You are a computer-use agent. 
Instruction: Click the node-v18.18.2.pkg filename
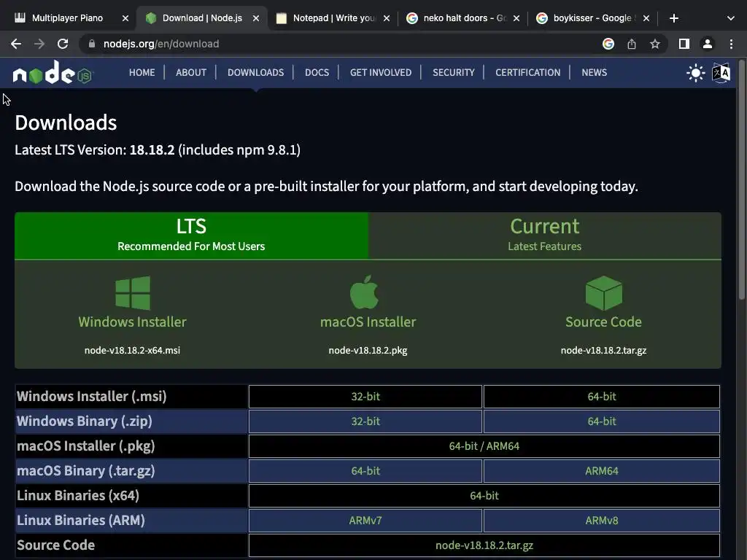click(x=368, y=351)
